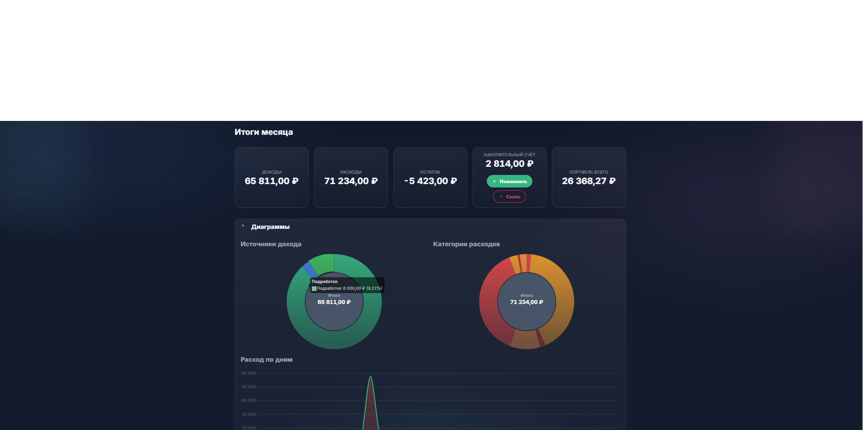Screen dimensions: 868x430
Task: Click the green Пополнить button
Action: 509,181
